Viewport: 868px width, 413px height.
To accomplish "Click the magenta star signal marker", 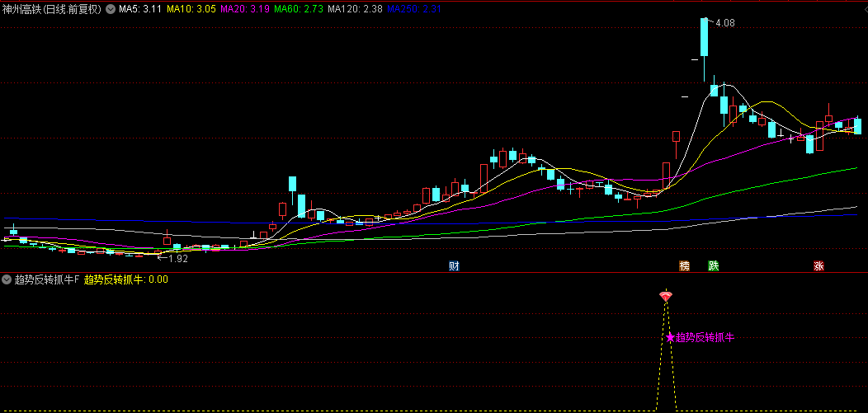I will point(670,337).
